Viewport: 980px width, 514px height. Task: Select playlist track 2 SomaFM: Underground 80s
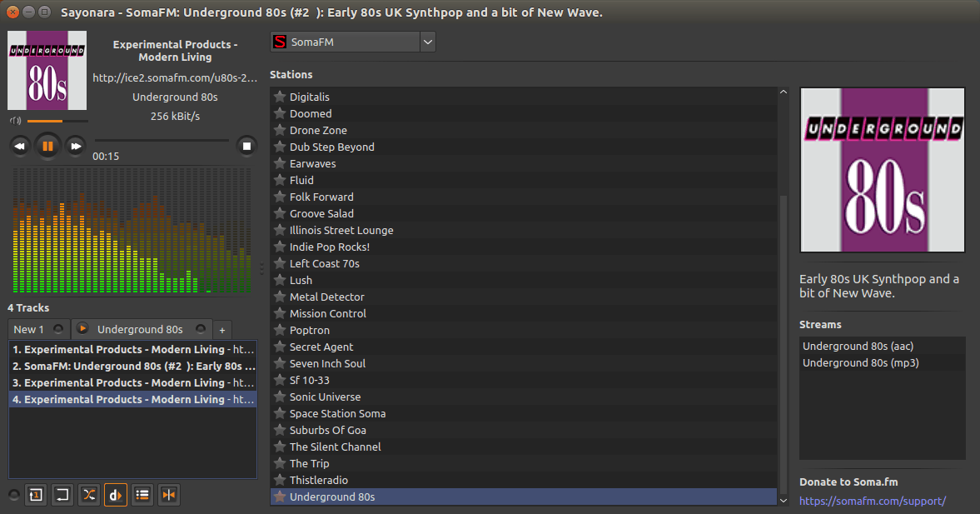tap(132, 367)
